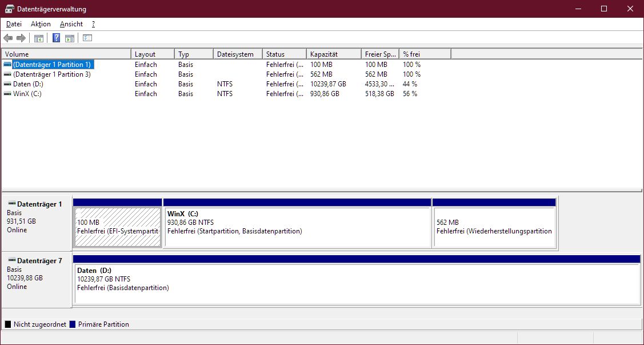The width and height of the screenshot is (644, 345).
Task: Click the 930,86 GB capacity cell in list
Action: 325,94
